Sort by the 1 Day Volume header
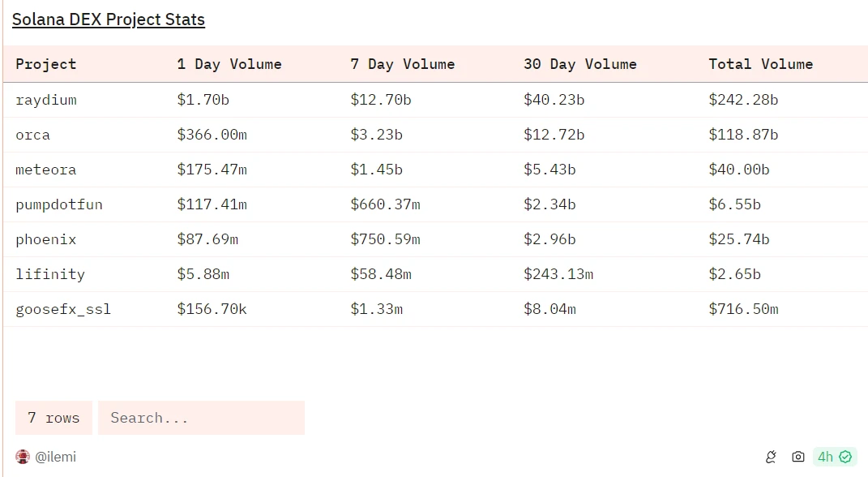 tap(229, 64)
